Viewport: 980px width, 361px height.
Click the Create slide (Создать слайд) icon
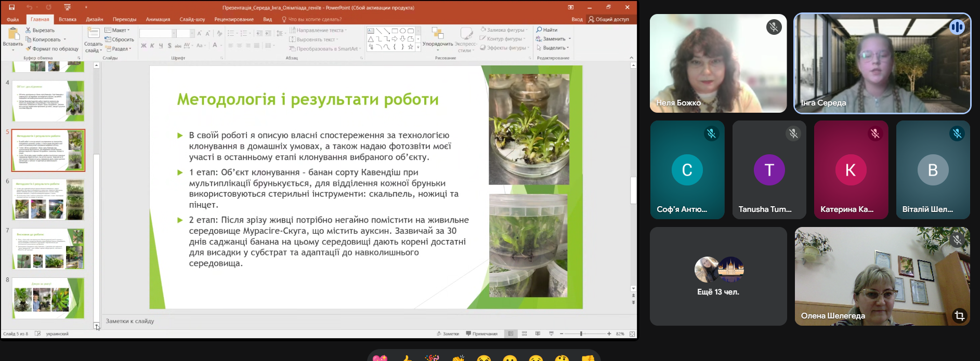(x=94, y=34)
